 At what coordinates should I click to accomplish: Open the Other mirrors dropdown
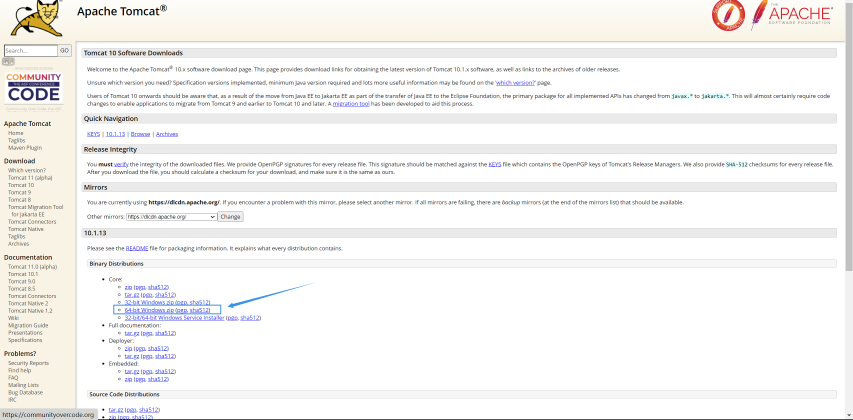coord(171,217)
